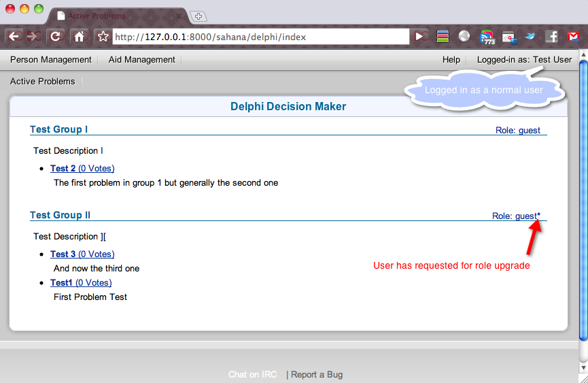This screenshot has width=588, height=383.
Task: Open the Test1 problem link
Action: (61, 283)
